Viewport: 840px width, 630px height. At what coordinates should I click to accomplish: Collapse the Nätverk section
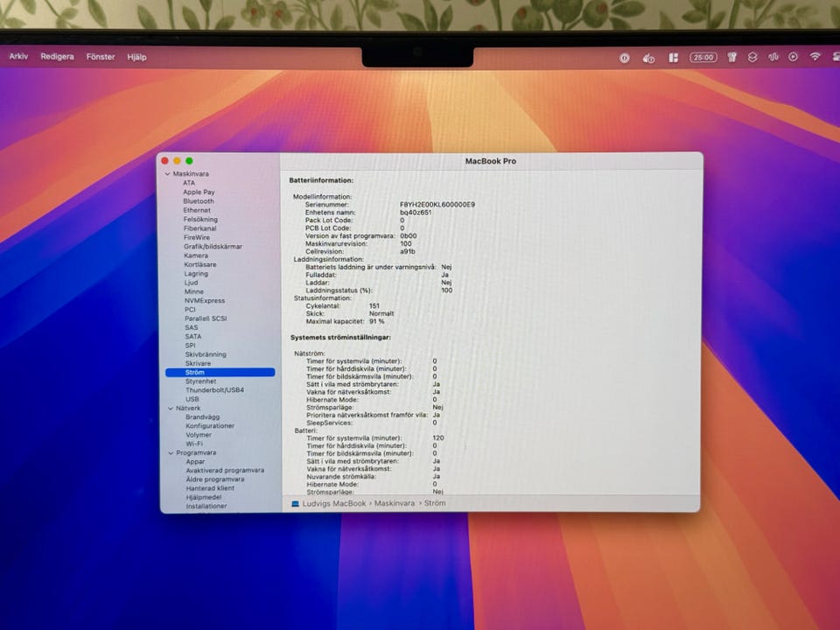coord(168,408)
